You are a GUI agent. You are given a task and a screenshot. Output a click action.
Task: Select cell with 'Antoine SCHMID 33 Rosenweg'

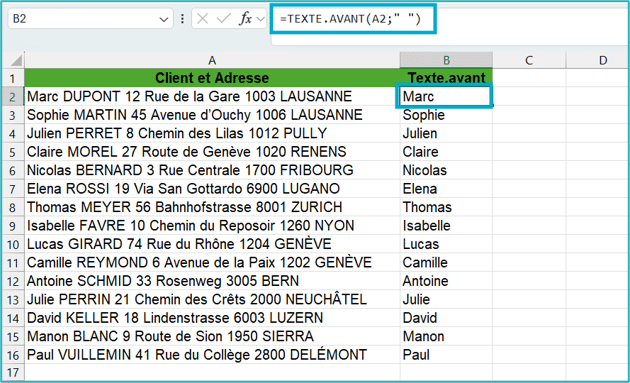tap(212, 281)
